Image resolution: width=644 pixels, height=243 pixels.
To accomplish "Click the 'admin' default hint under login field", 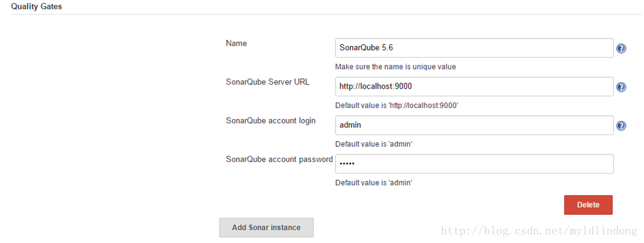I will [x=374, y=144].
